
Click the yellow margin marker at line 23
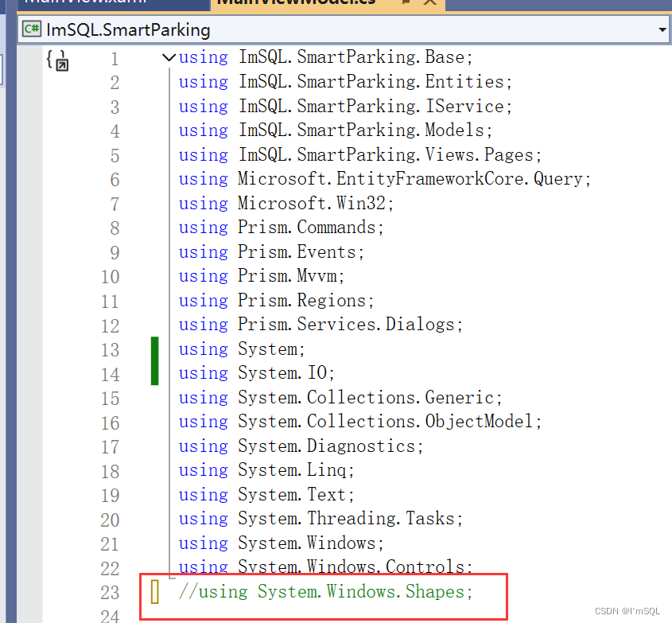coord(156,592)
